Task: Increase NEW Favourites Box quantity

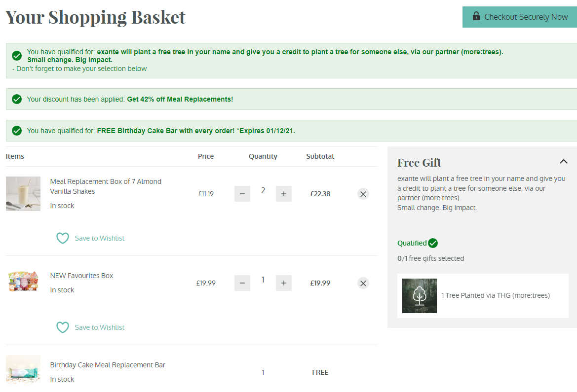Action: [284, 283]
